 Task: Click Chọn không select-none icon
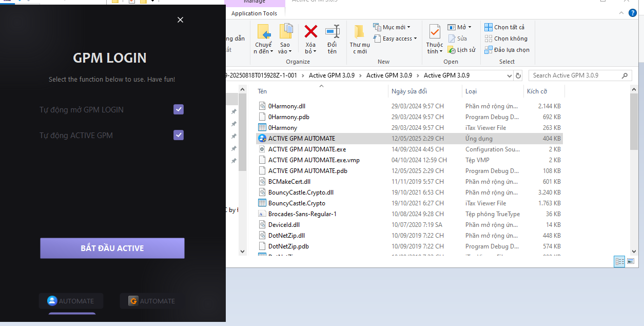coord(489,39)
